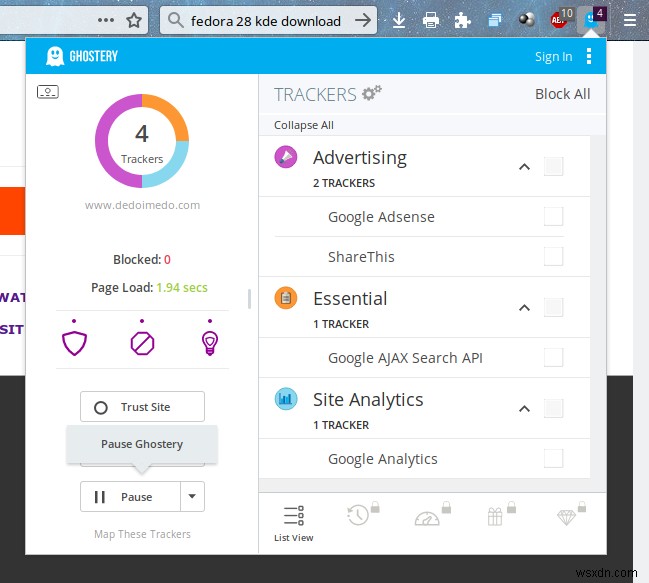Toggle Google Adsense block checkbox
The image size is (649, 583).
tap(553, 216)
